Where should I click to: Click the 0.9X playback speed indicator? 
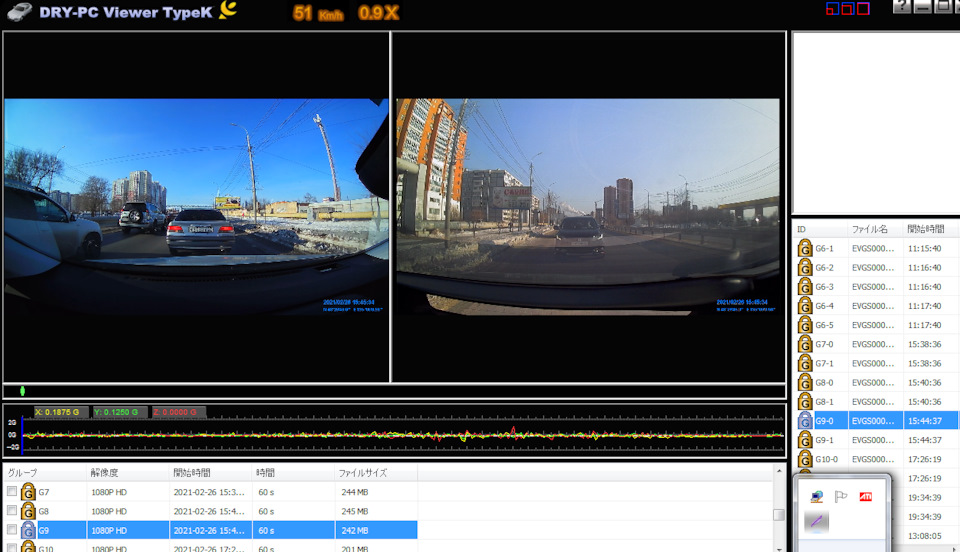pyautogui.click(x=378, y=13)
